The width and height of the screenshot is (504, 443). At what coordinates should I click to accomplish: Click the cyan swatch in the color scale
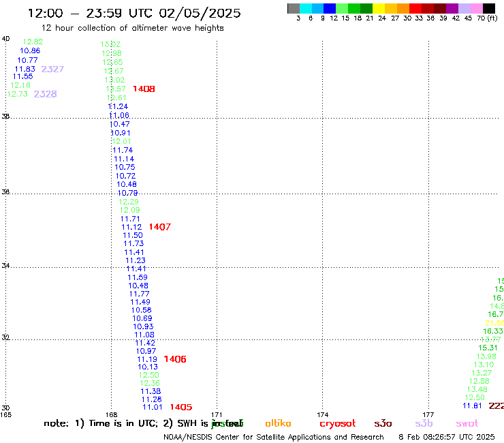coord(306,8)
